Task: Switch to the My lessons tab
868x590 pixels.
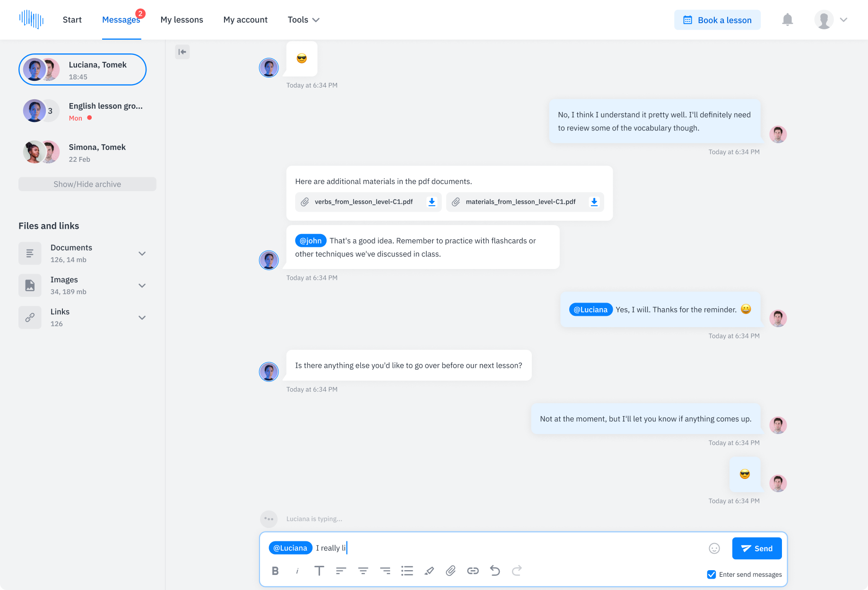Action: point(182,20)
